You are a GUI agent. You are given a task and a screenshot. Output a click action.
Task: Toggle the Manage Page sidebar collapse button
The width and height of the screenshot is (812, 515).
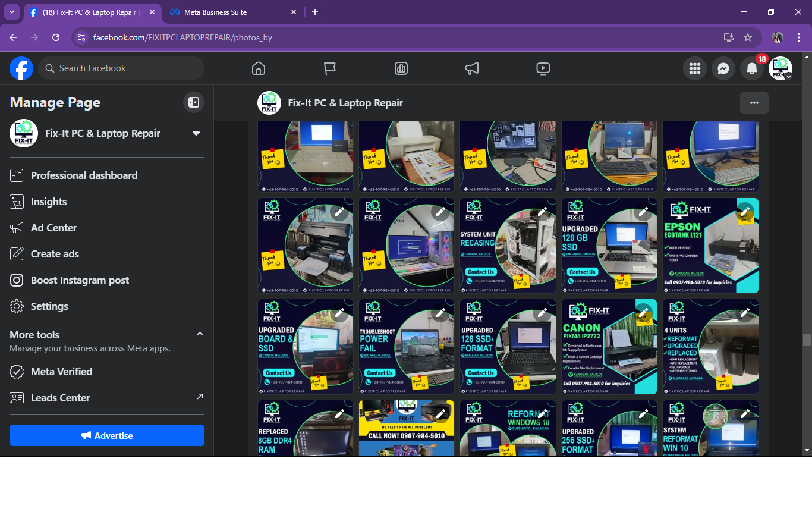193,102
